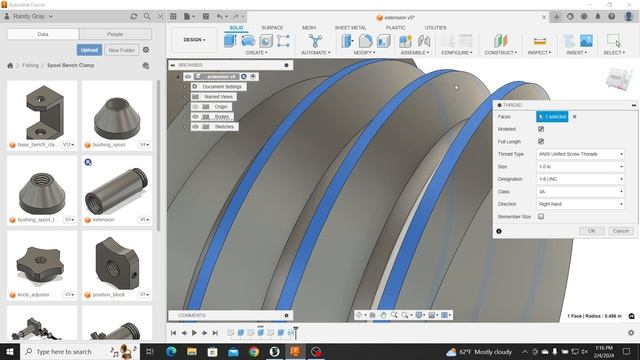Click the new design plus tab icon
Viewport: 640px width, 360px height.
(x=556, y=17)
